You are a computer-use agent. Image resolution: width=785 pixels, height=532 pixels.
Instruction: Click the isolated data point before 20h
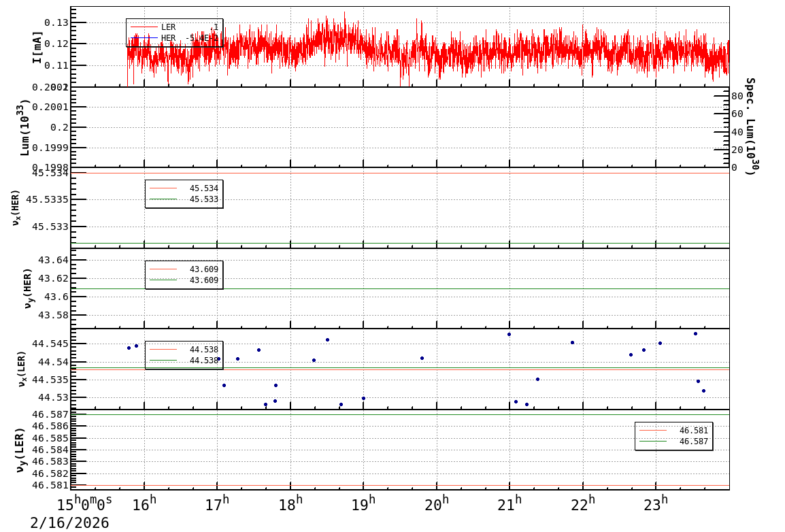(422, 358)
